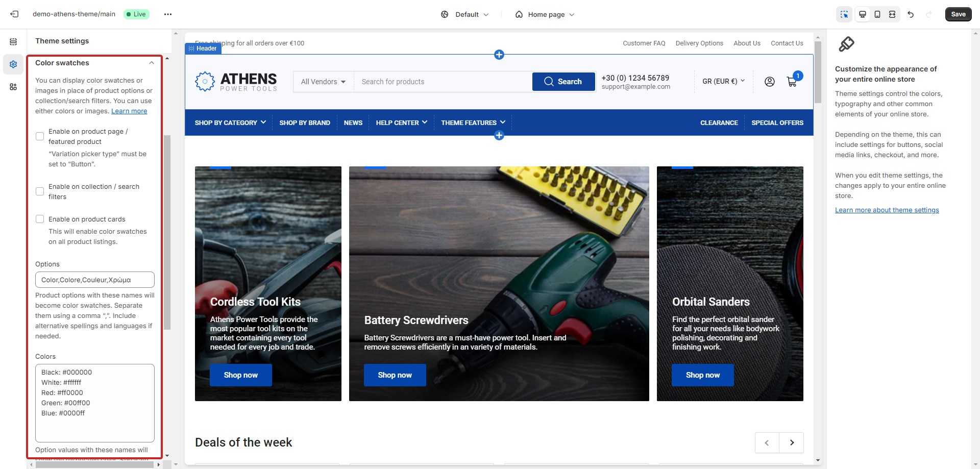Open the App embeds sidebar icon
This screenshot has height=469, width=980.
coord(13,87)
